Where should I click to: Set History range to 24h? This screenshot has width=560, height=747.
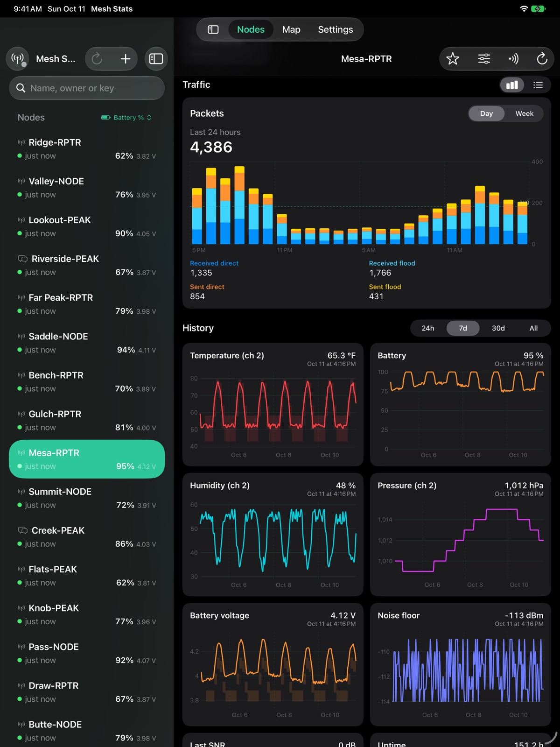pyautogui.click(x=428, y=328)
